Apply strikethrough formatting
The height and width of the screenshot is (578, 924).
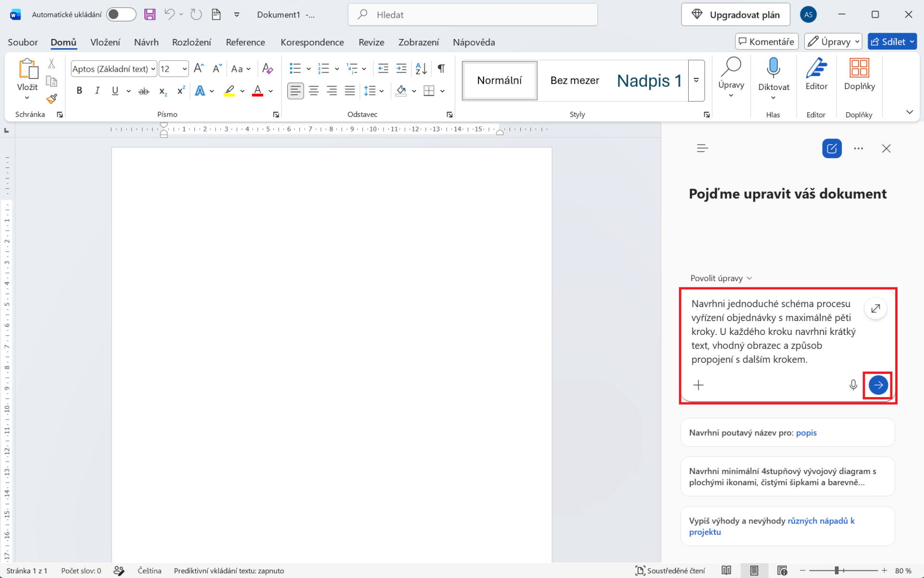[143, 90]
